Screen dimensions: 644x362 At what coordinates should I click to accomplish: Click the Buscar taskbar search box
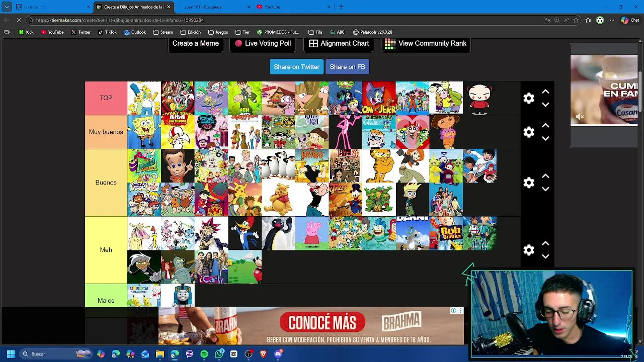[x=55, y=354]
